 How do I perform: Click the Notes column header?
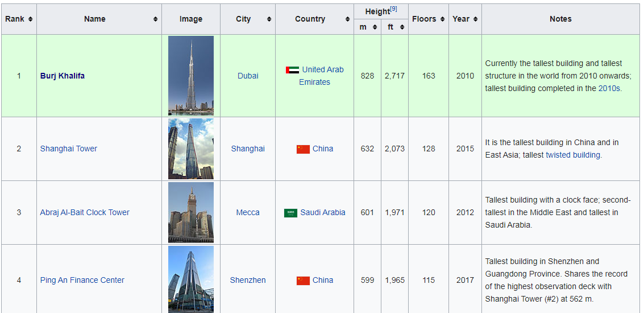pyautogui.click(x=560, y=19)
